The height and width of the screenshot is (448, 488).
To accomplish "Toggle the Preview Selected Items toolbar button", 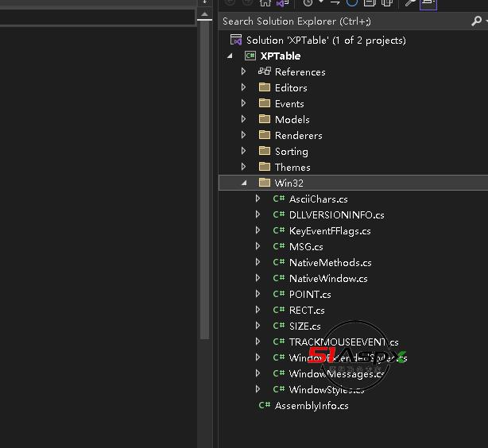I will [428, 4].
